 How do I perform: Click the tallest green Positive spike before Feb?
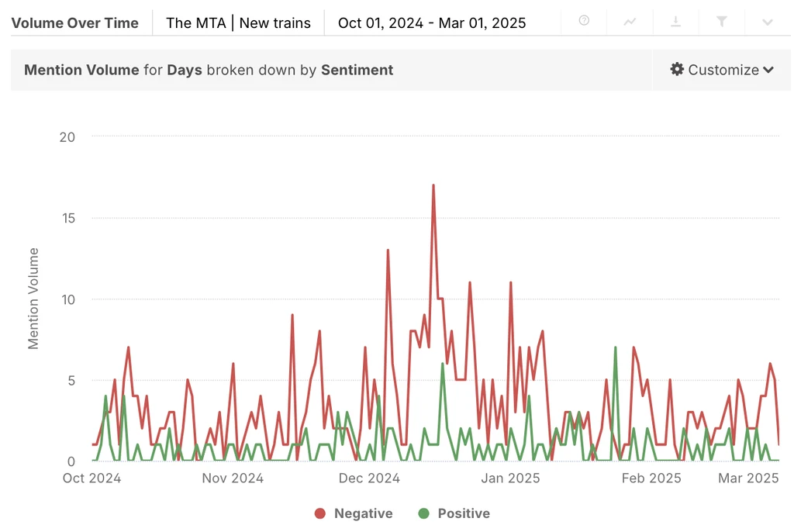[x=615, y=348]
